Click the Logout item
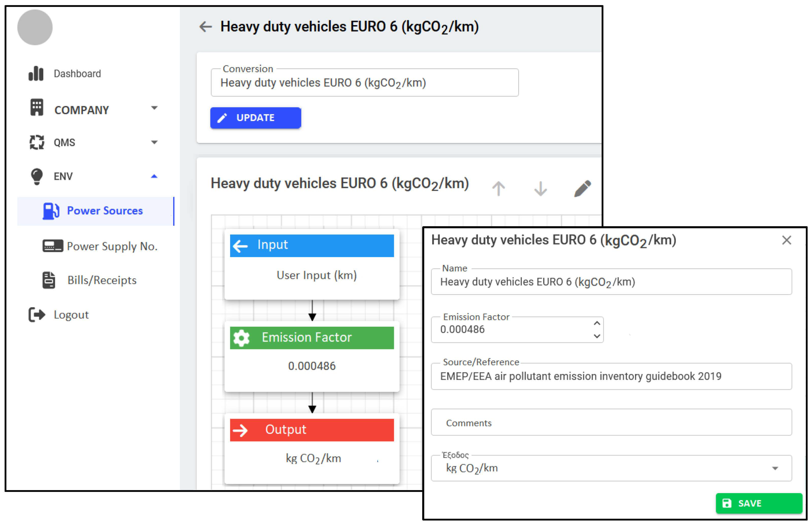 (x=71, y=314)
